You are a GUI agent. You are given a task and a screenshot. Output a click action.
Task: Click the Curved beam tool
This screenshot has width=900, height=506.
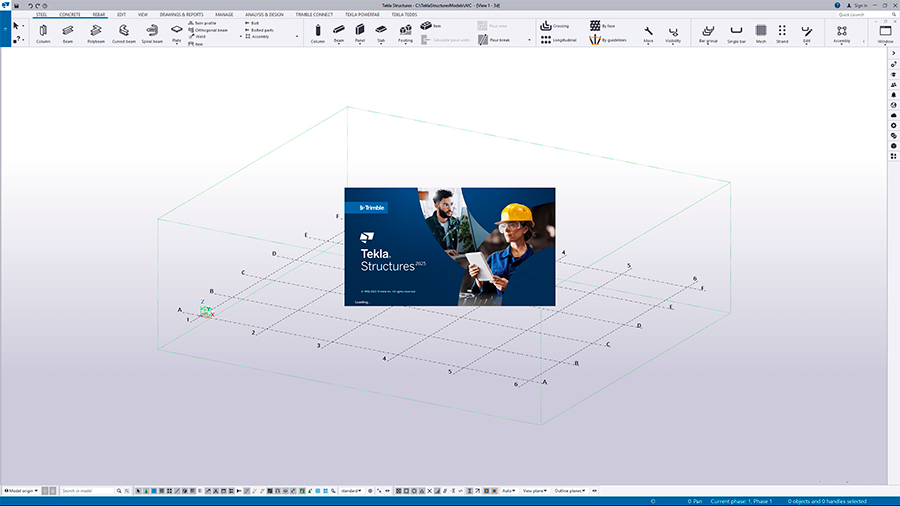123,32
